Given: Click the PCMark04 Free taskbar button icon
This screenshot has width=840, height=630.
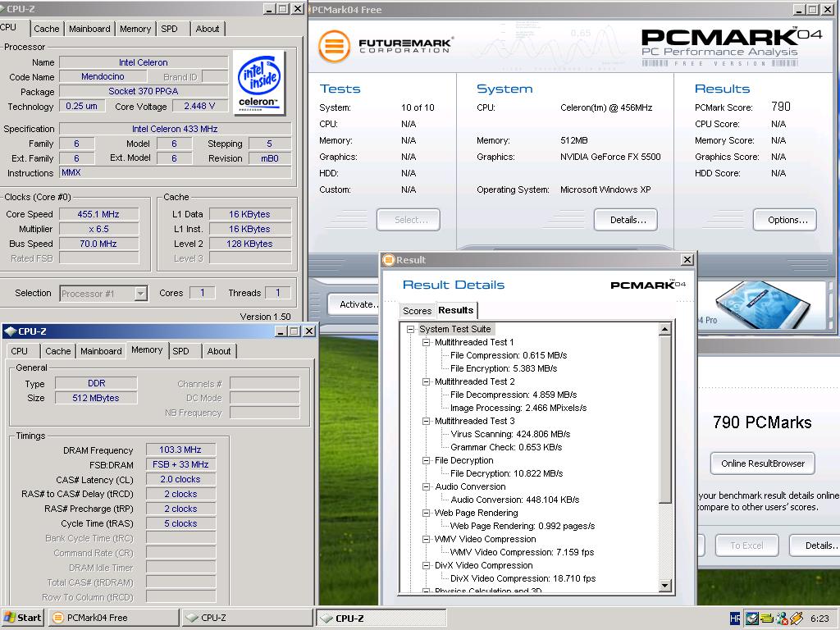Looking at the screenshot, I should tap(58, 618).
